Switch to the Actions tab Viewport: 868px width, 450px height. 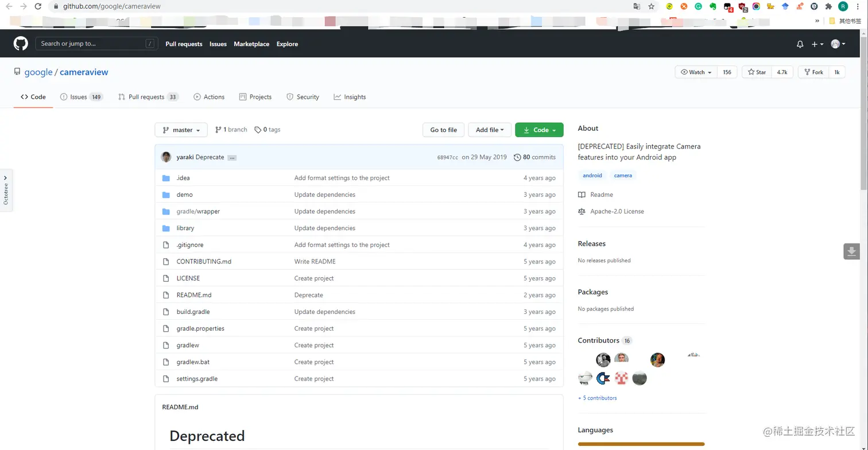209,97
